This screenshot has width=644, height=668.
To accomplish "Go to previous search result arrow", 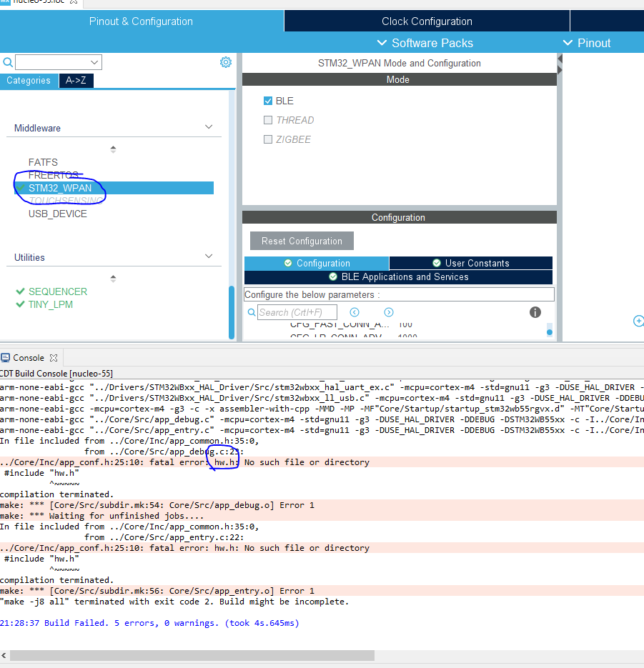I will click(x=355, y=312).
